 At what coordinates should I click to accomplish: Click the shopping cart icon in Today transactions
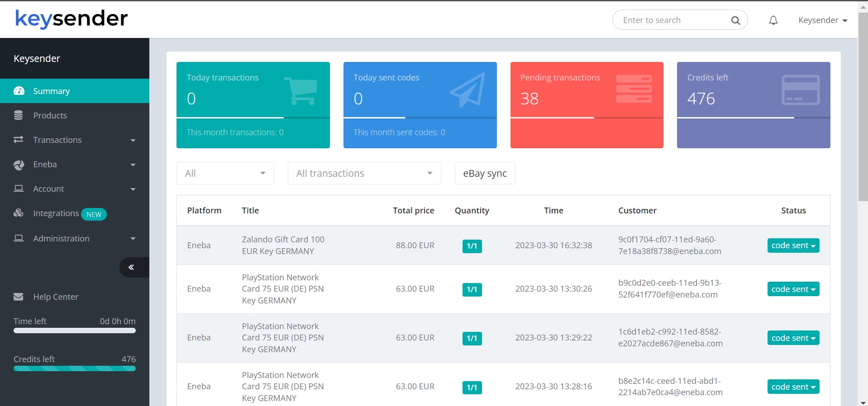pyautogui.click(x=300, y=90)
